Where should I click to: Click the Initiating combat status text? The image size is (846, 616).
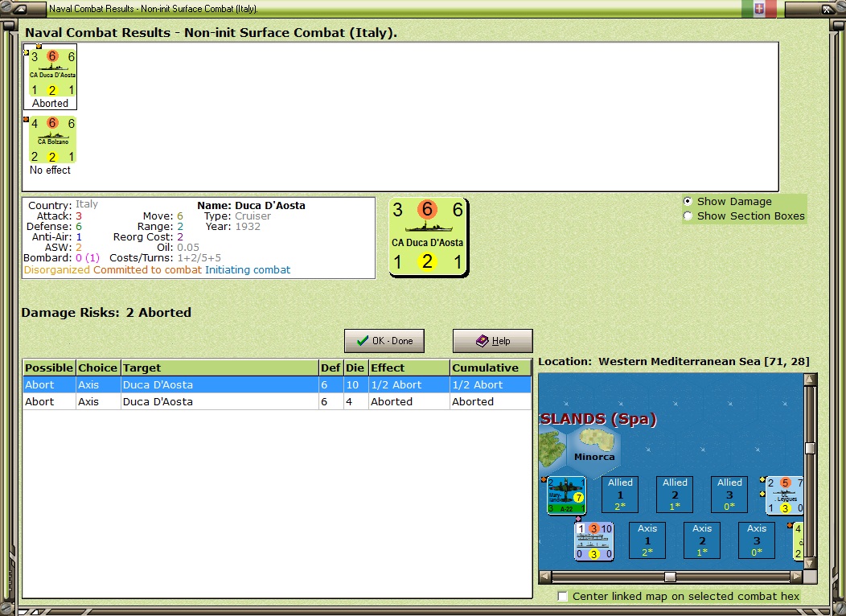pyautogui.click(x=248, y=269)
